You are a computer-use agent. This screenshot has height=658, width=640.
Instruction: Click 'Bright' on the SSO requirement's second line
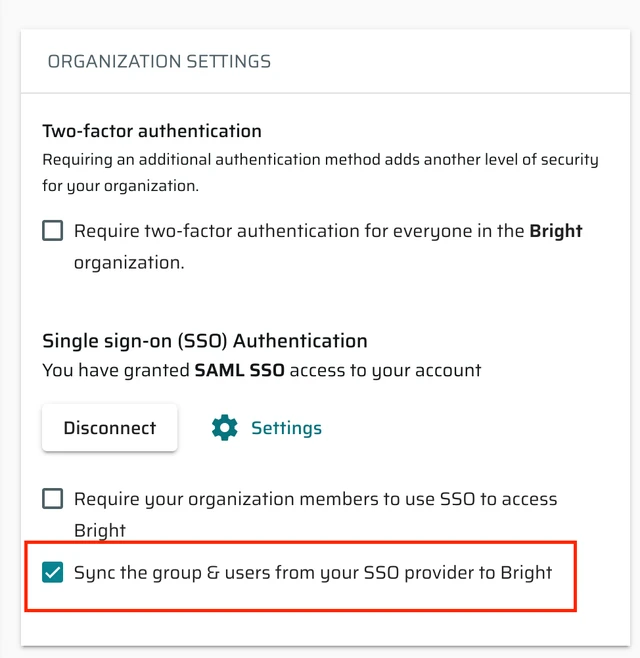100,530
